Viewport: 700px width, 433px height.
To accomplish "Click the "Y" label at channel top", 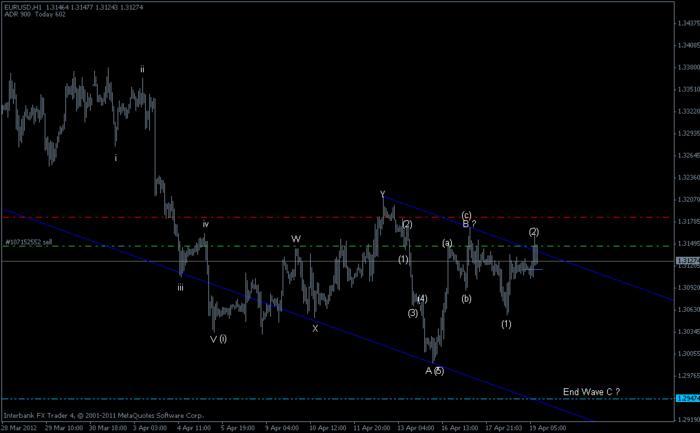I will [x=382, y=193].
